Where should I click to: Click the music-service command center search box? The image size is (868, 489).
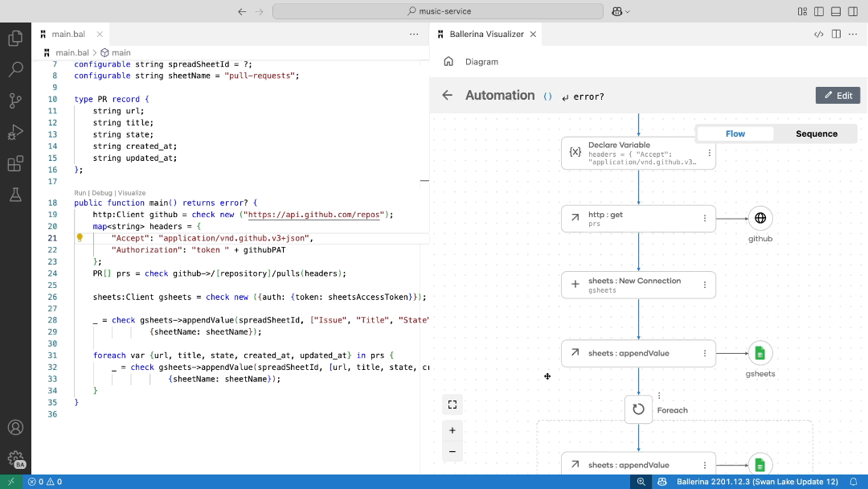point(438,11)
